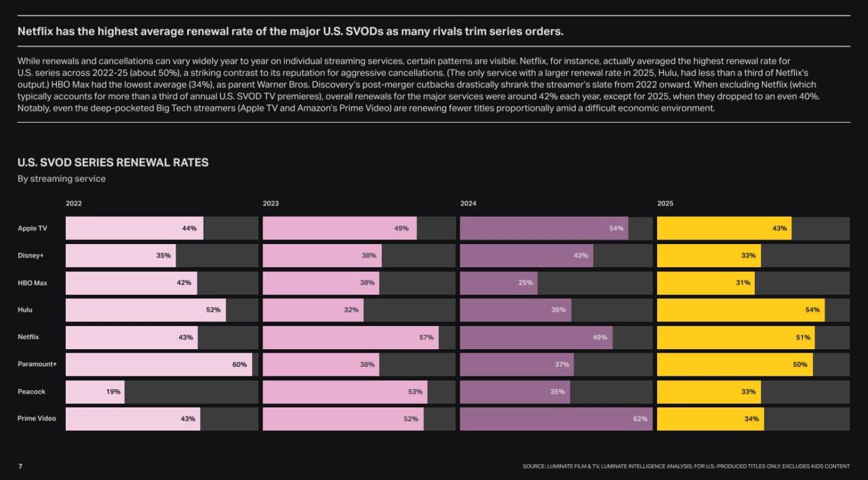Select the Netflix headline at the top
868x480 pixels.
coord(290,31)
